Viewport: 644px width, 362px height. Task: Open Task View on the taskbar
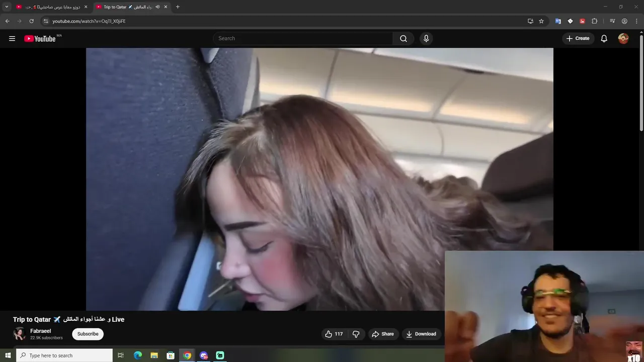coord(121,355)
